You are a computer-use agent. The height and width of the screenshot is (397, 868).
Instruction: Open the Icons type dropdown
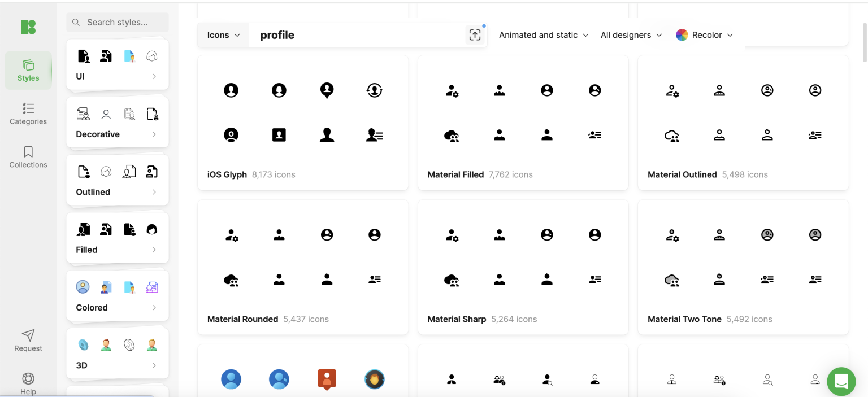(223, 34)
